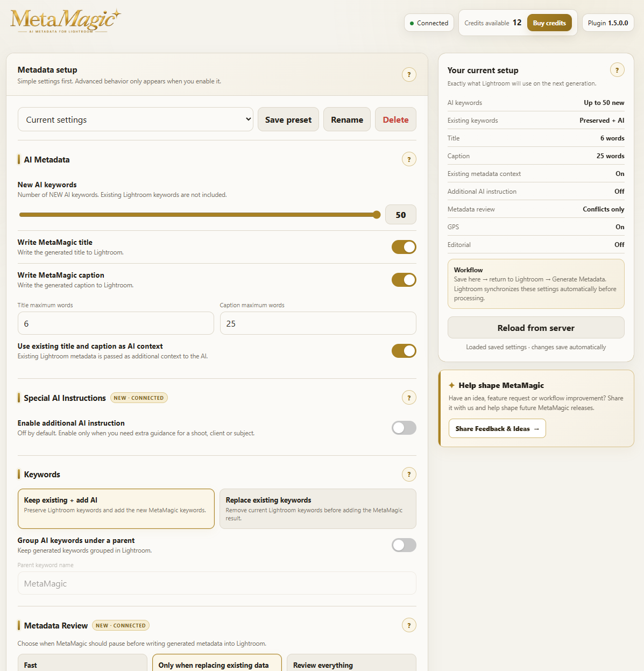Click '25 words' Caption value in summary

610,156
